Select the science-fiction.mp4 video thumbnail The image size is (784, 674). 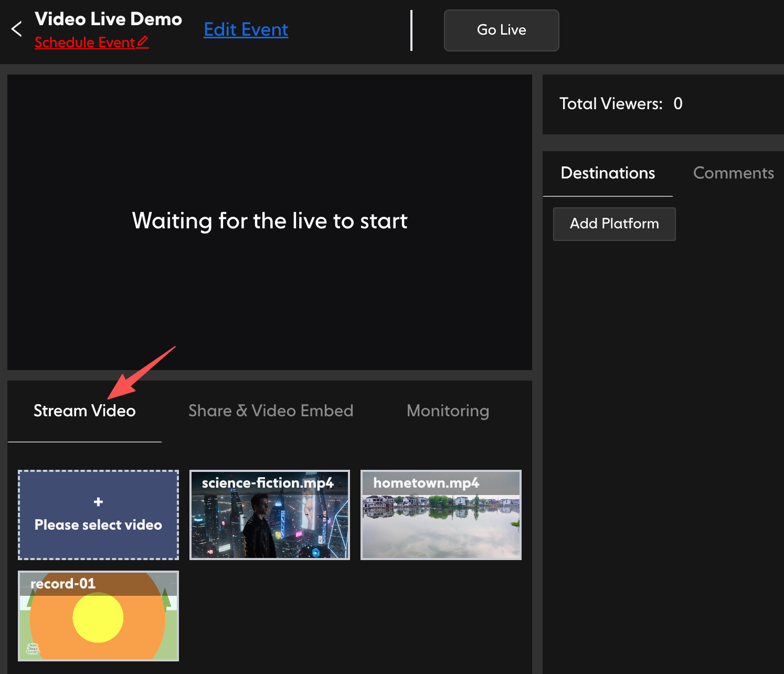(x=270, y=515)
